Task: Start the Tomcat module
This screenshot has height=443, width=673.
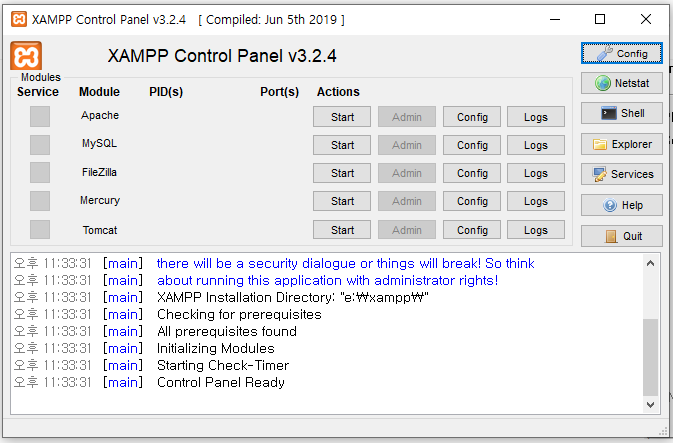Action: tap(342, 230)
